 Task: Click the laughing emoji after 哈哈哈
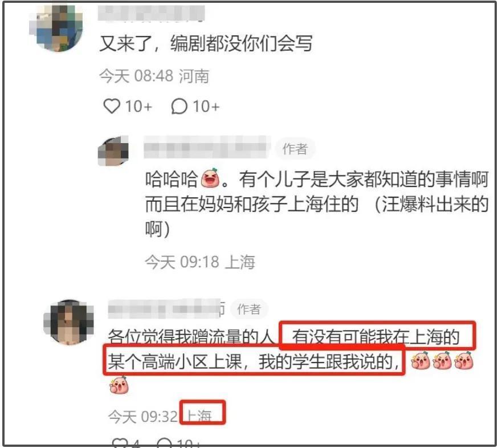(210, 178)
